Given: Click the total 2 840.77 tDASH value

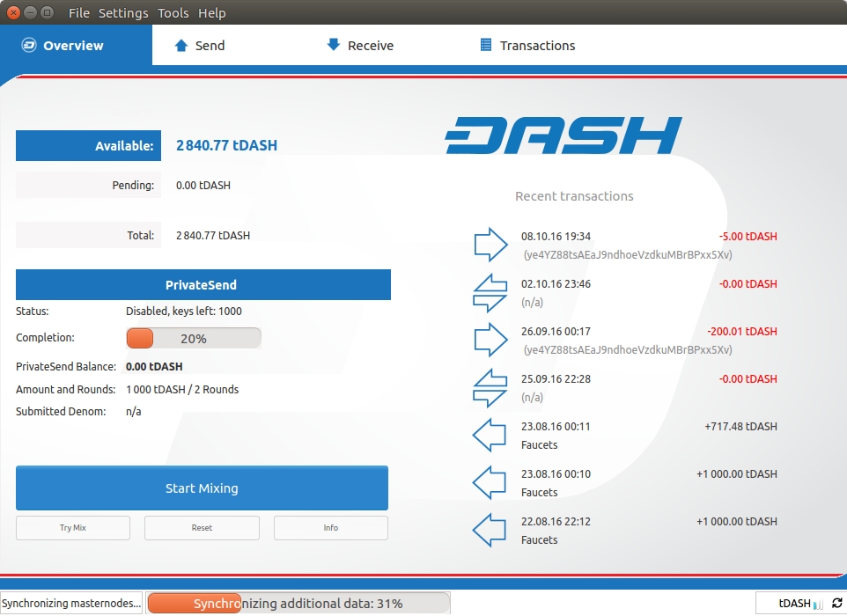Looking at the screenshot, I should point(213,235).
